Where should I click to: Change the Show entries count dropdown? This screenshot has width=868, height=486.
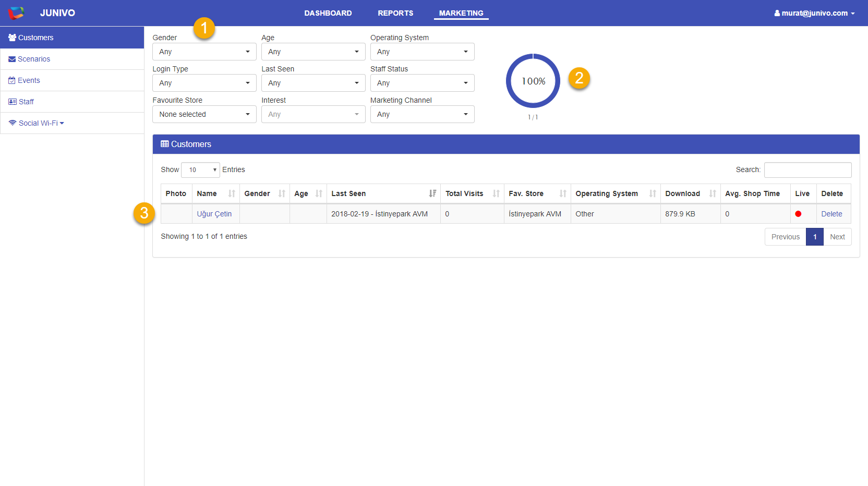[201, 170]
